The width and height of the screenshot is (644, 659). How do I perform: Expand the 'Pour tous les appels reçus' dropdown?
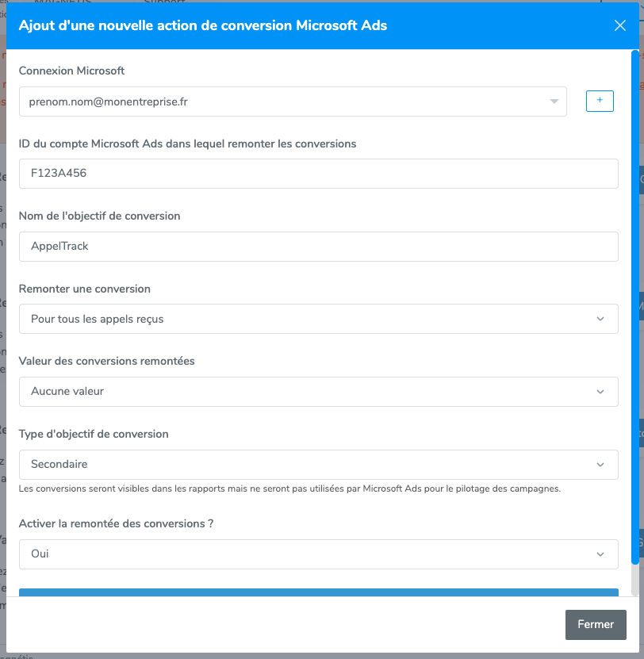(318, 319)
